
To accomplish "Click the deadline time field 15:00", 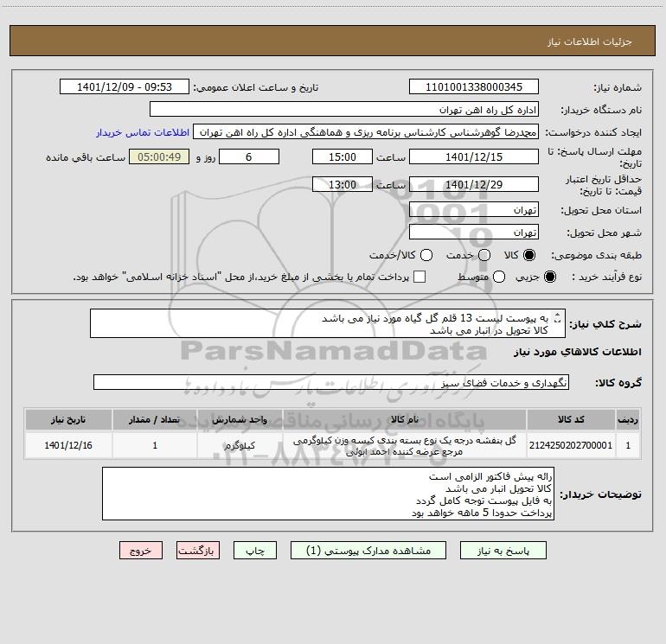I will [343, 157].
